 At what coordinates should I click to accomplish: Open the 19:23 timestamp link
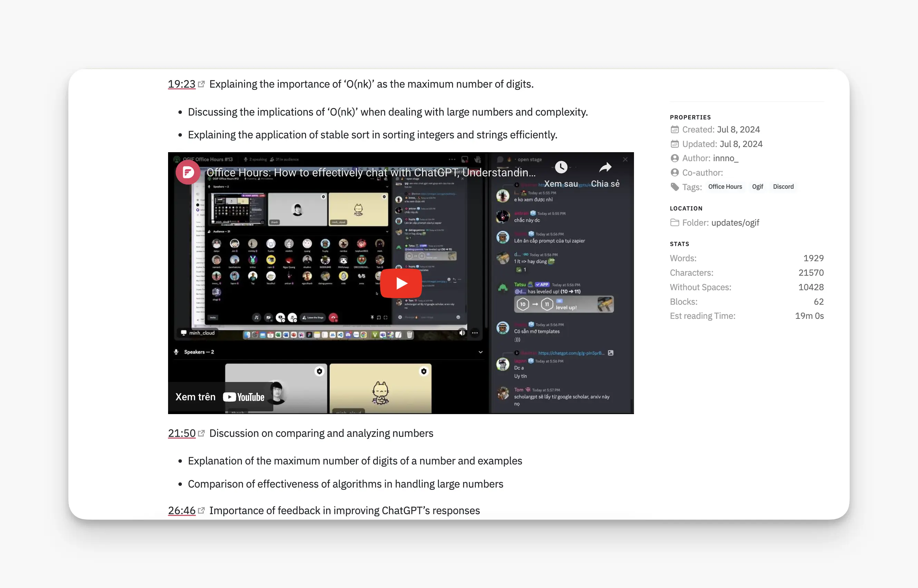pos(182,84)
